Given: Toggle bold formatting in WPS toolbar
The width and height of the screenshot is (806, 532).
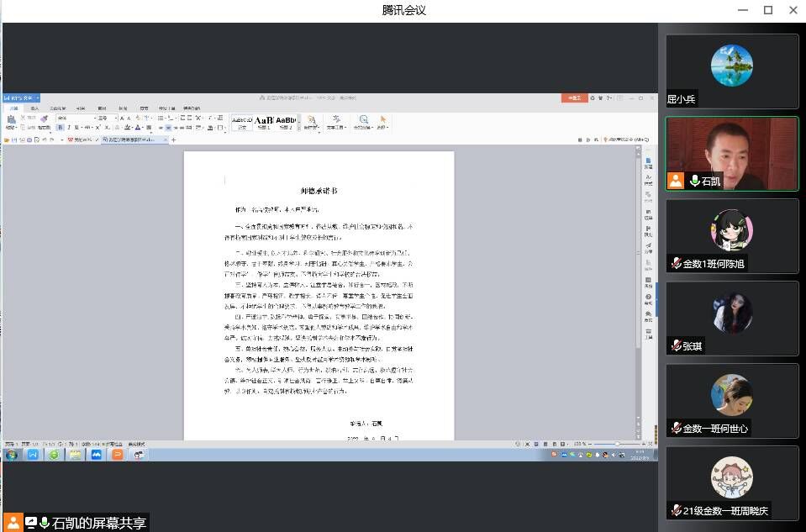Looking at the screenshot, I should click(x=61, y=128).
